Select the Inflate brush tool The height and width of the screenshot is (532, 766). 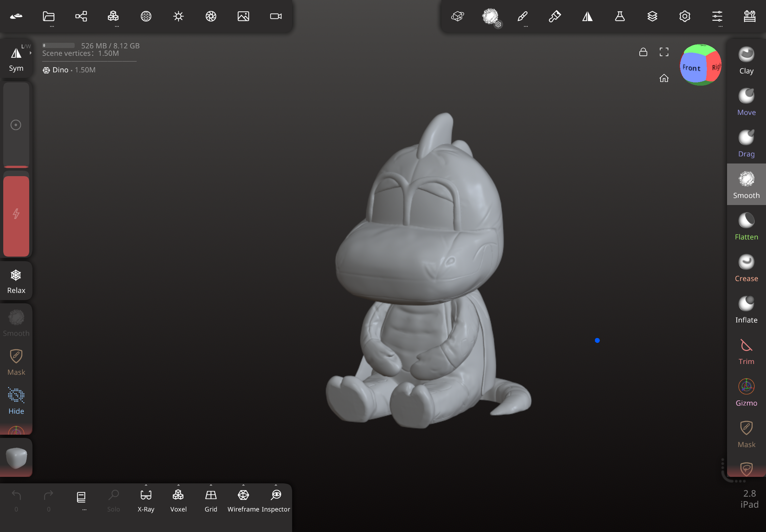coord(746,310)
